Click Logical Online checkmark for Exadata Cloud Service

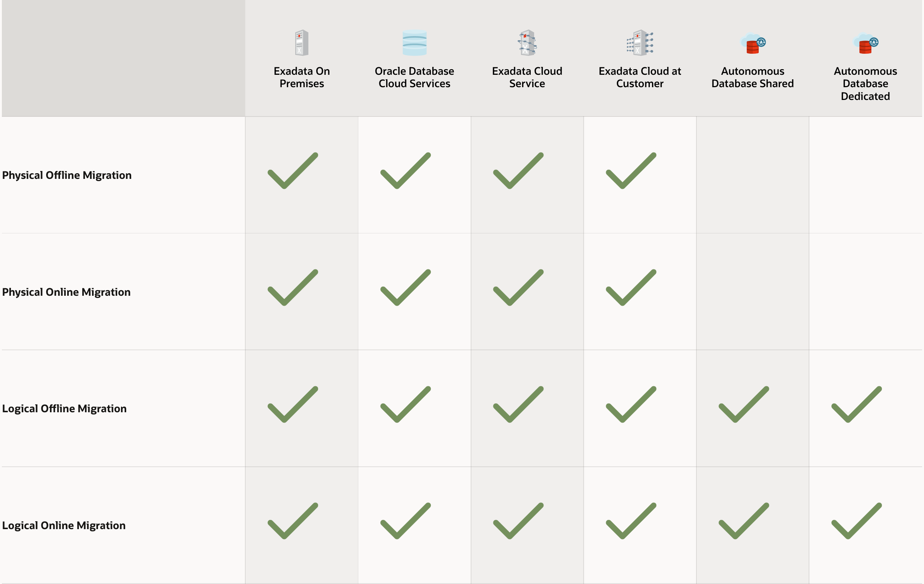[518, 521]
